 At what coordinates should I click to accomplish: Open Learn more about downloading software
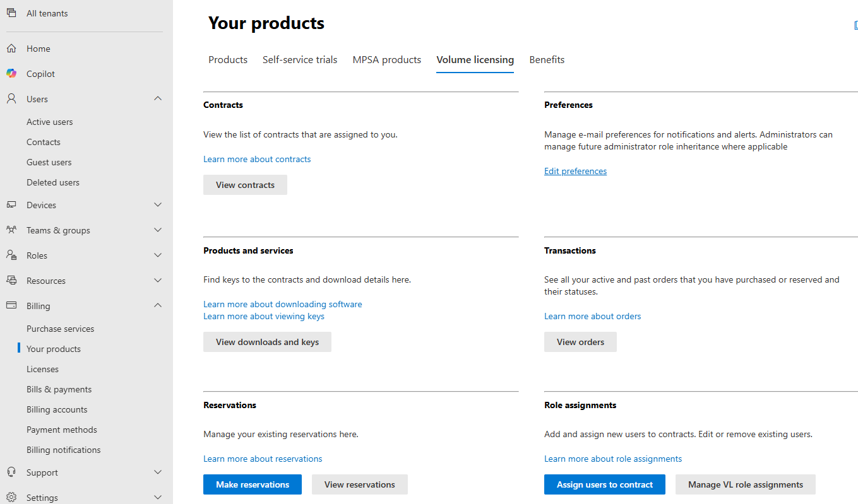283,304
